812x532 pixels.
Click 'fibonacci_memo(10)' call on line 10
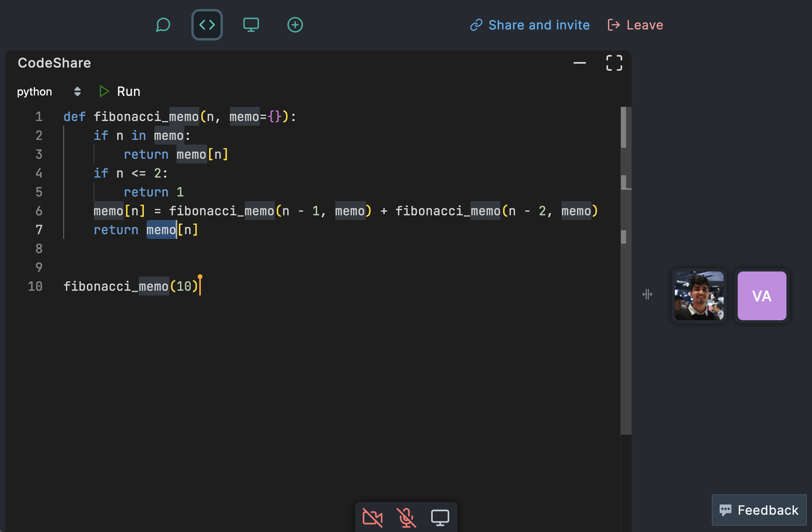[131, 286]
